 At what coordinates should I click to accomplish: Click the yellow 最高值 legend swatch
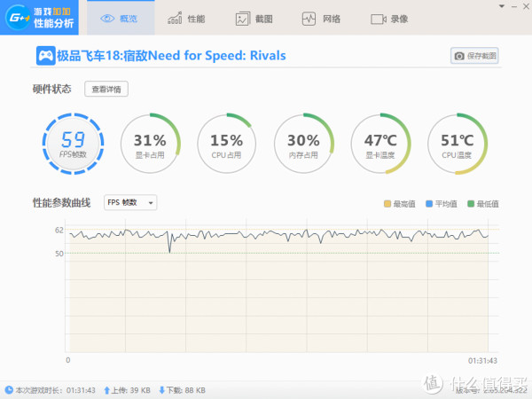click(x=387, y=204)
